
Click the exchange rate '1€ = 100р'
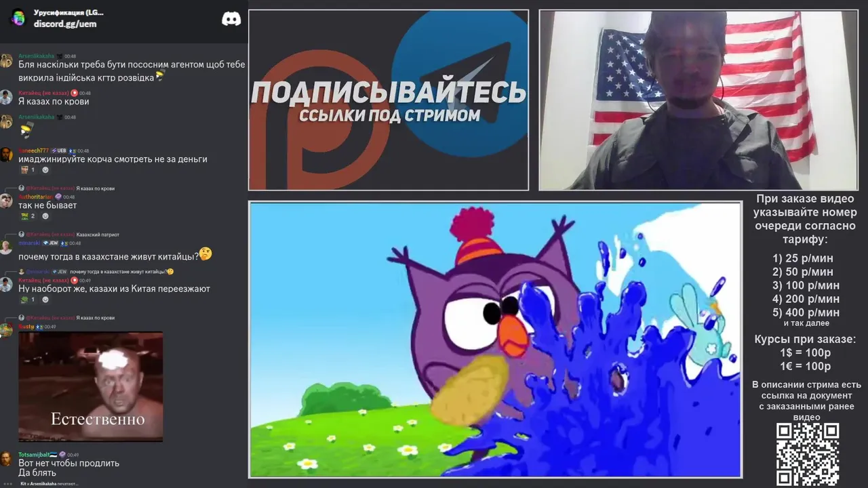click(x=805, y=367)
